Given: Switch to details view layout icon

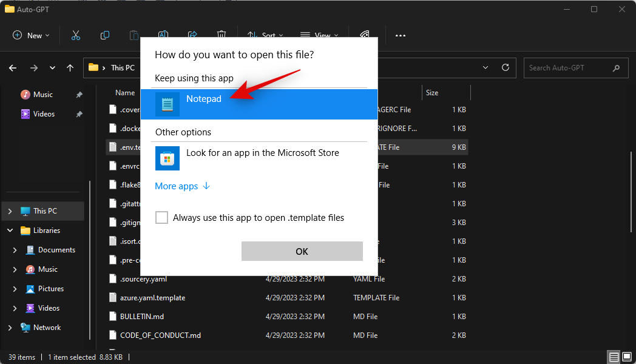Looking at the screenshot, I should point(614,357).
